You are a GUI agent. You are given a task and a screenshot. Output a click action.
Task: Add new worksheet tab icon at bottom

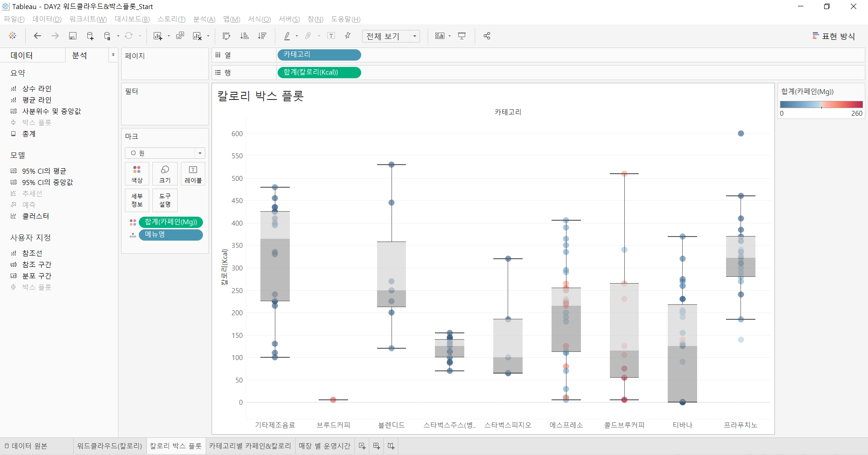[x=362, y=446]
